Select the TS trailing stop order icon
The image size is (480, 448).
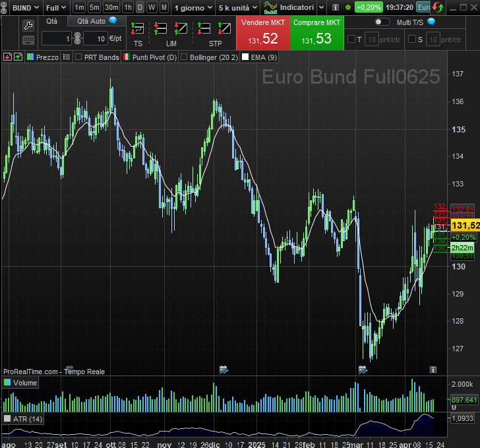[137, 29]
